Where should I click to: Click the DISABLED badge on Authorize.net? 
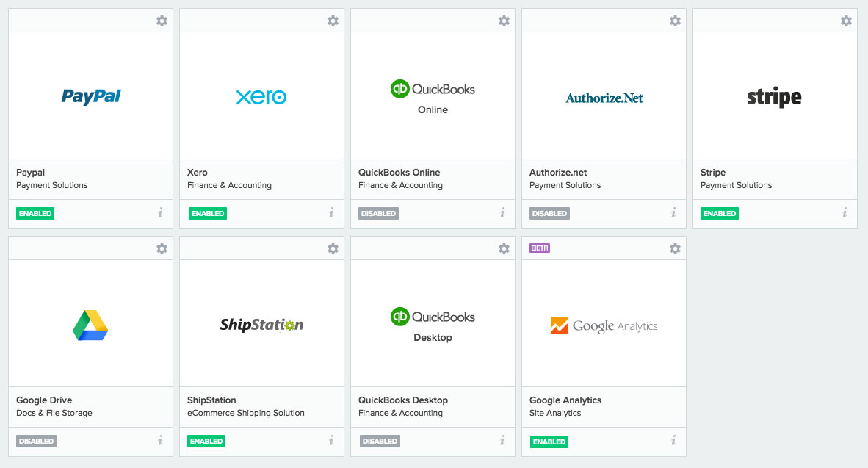[x=549, y=213]
